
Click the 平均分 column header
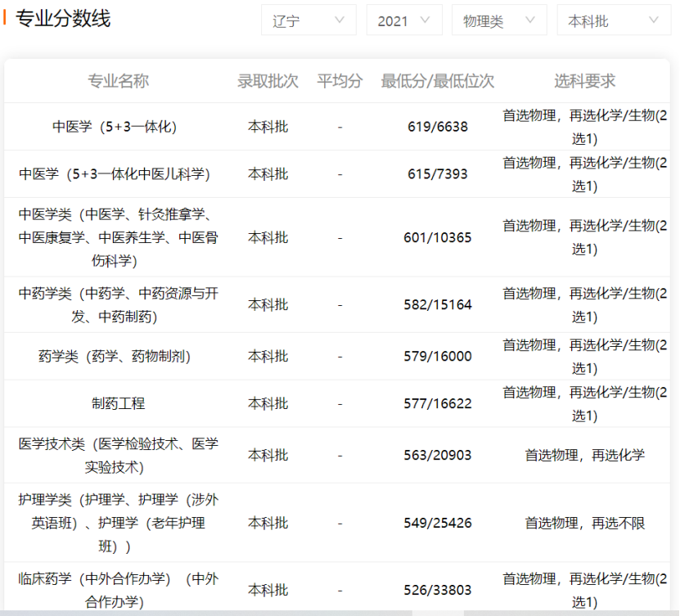click(x=340, y=81)
